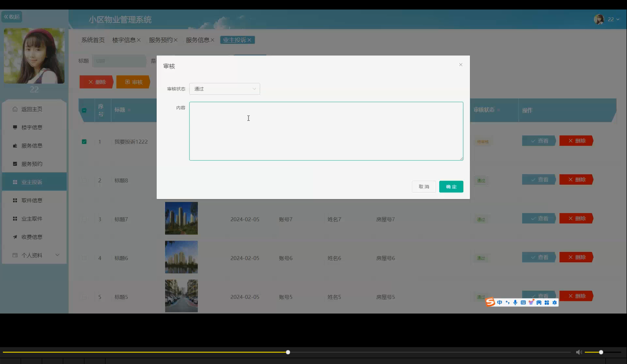The width and height of the screenshot is (627, 364).
Task: Open 楼宇信息 via its sidebar icon
Action: pyautogui.click(x=14, y=127)
